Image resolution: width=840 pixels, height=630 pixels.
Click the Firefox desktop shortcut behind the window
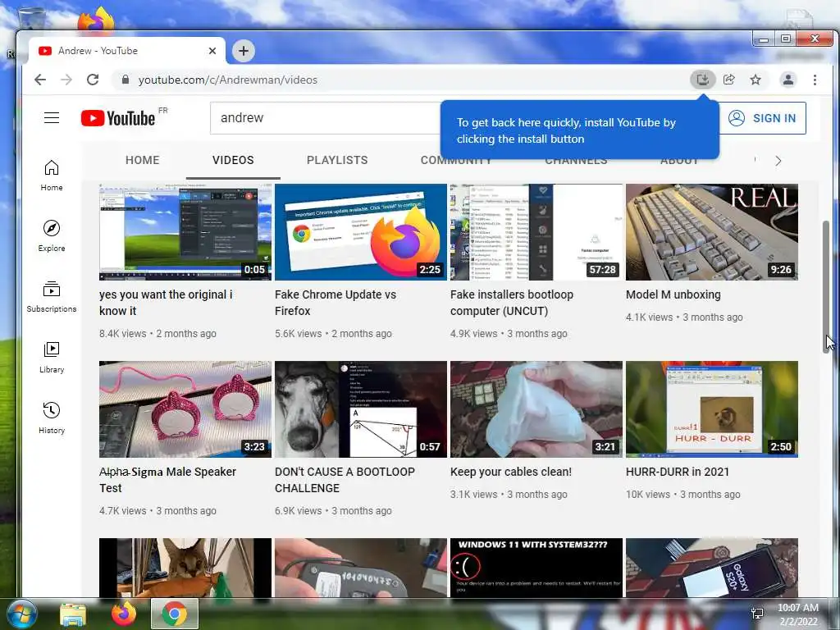[96, 20]
